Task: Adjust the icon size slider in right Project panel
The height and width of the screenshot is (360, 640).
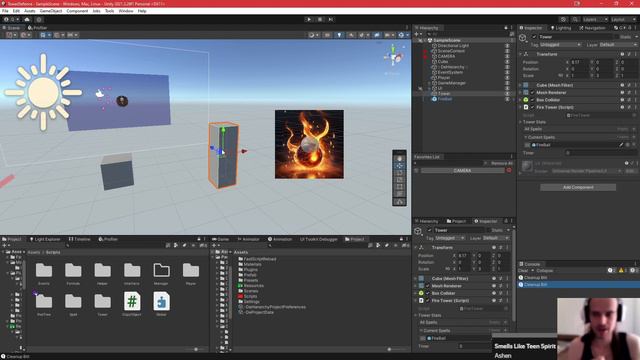Action: [x=389, y=349]
